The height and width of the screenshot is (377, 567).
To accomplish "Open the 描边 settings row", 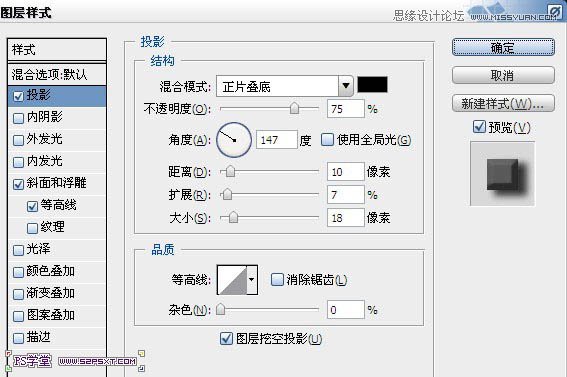I will pyautogui.click(x=57, y=338).
